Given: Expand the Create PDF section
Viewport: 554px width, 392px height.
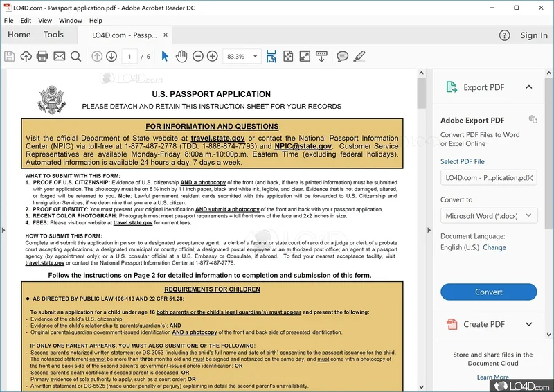Looking at the screenshot, I should coord(529,324).
